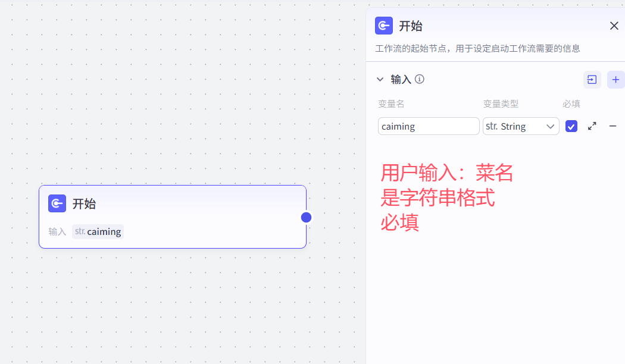
Task: Click the 必填 column header
Action: 571,104
